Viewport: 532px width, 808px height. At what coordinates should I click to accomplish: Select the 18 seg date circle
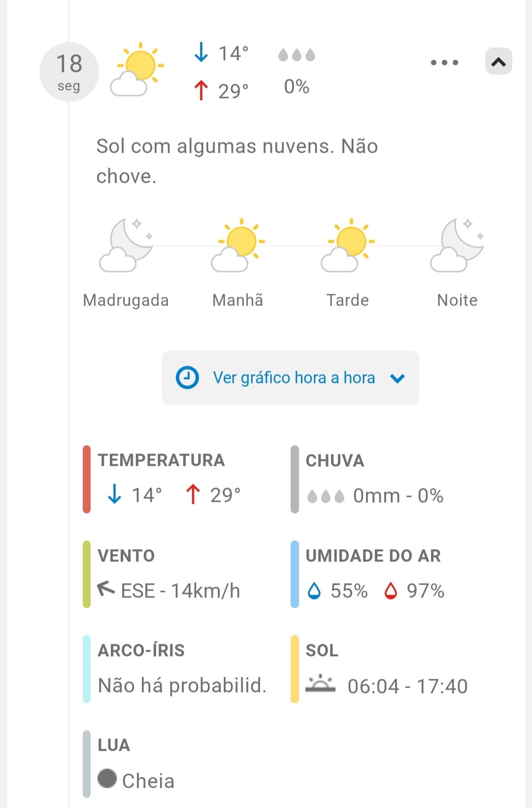[69, 72]
